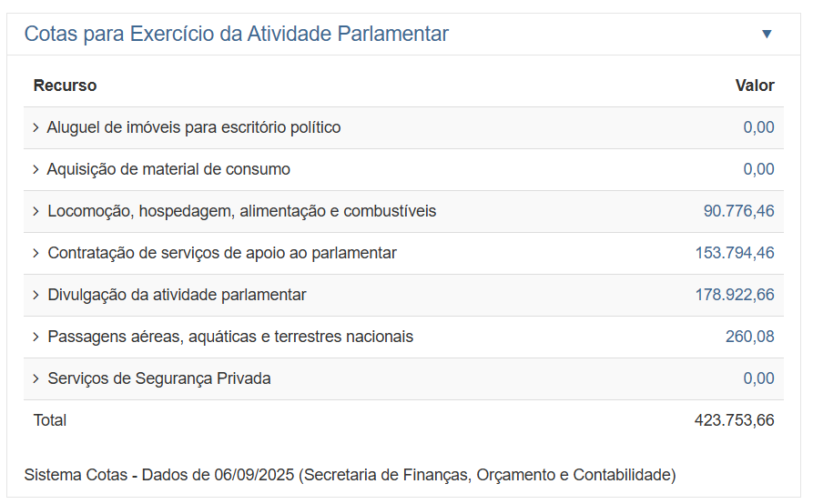Open Aluguel de imóveis para escritório político
This screenshot has height=504, width=813.
pyautogui.click(x=194, y=127)
